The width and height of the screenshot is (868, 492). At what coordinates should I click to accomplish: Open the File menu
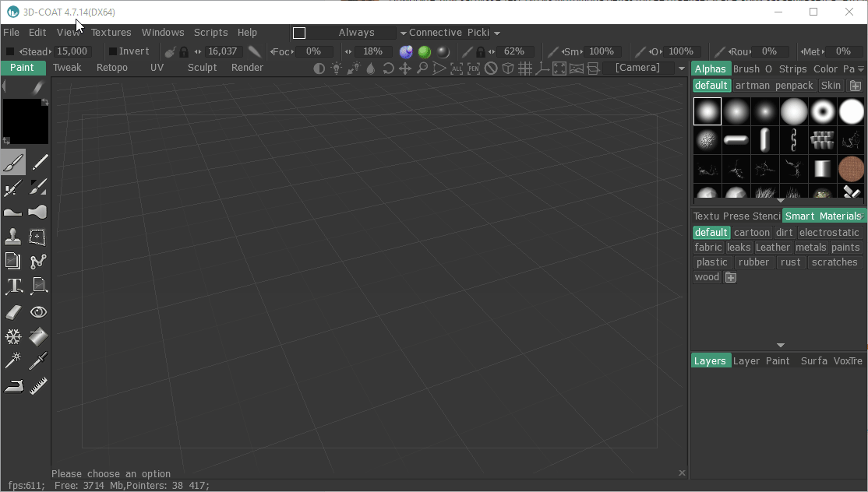point(11,33)
